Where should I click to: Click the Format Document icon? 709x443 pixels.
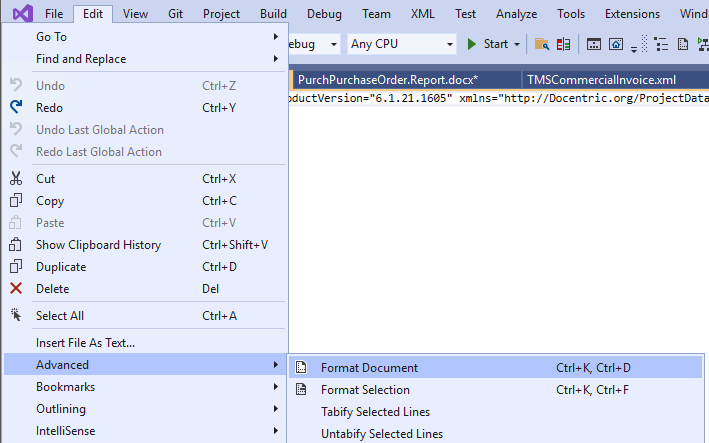[301, 368]
